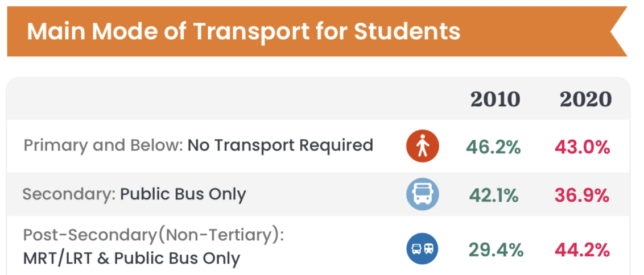
Task: Click the 'No Transport Required' text
Action: (280, 145)
